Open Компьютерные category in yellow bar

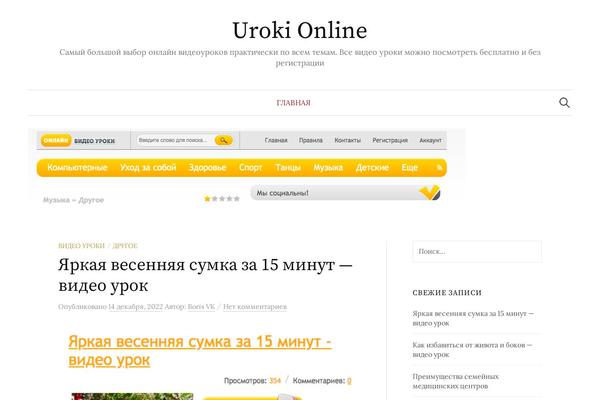point(77,168)
